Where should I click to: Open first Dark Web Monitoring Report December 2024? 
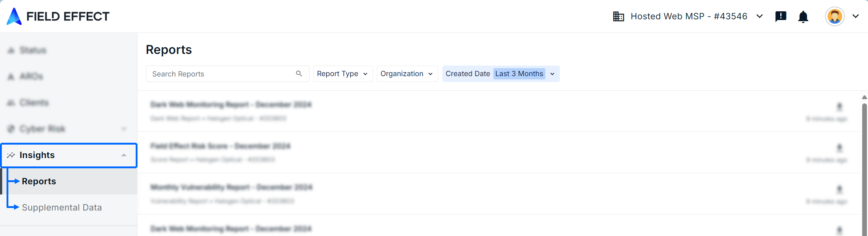pos(231,105)
